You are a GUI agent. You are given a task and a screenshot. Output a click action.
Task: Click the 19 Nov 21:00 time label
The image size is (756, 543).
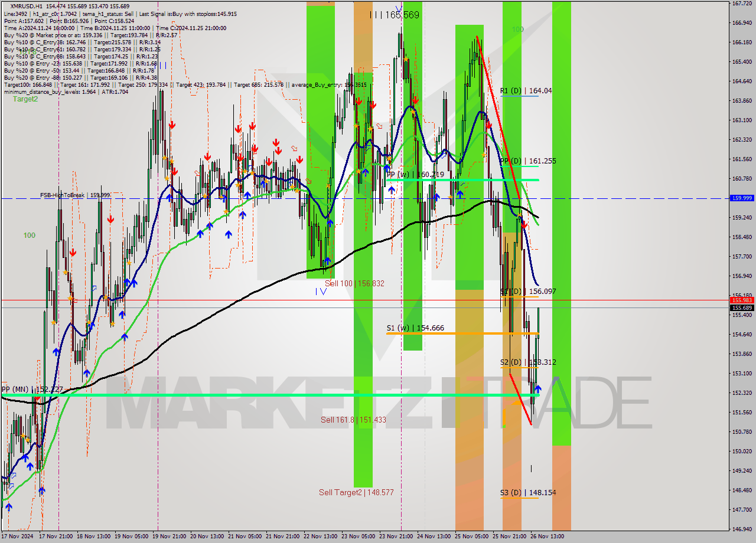coord(169,537)
